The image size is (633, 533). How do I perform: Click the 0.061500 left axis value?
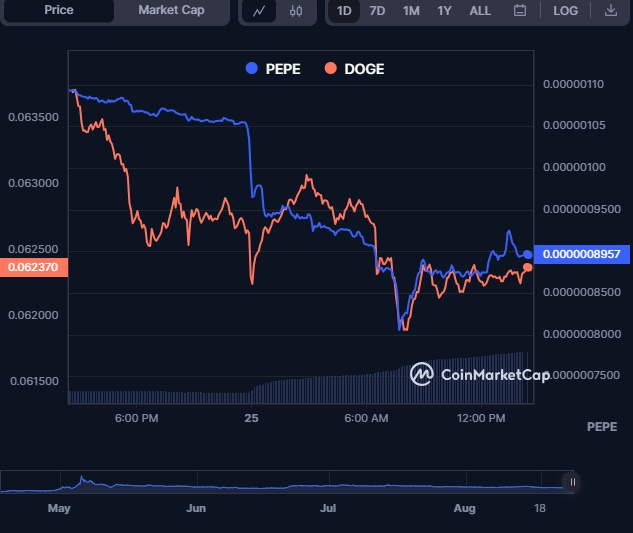34,381
